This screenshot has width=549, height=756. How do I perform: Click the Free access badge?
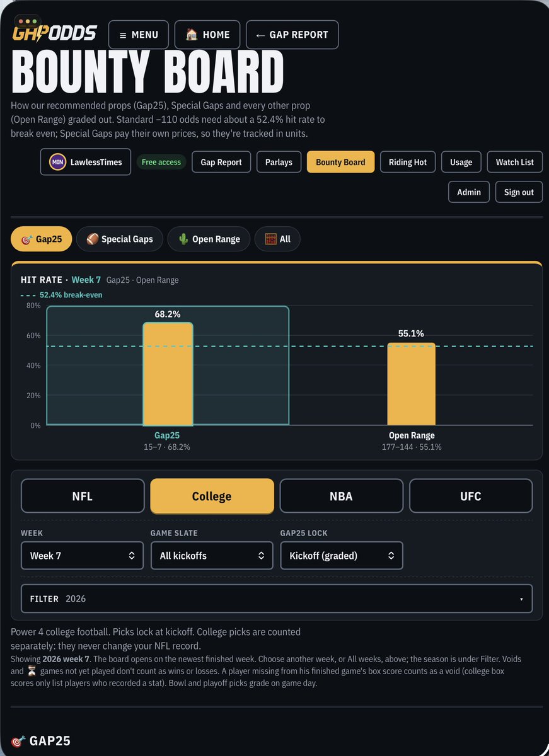(161, 162)
